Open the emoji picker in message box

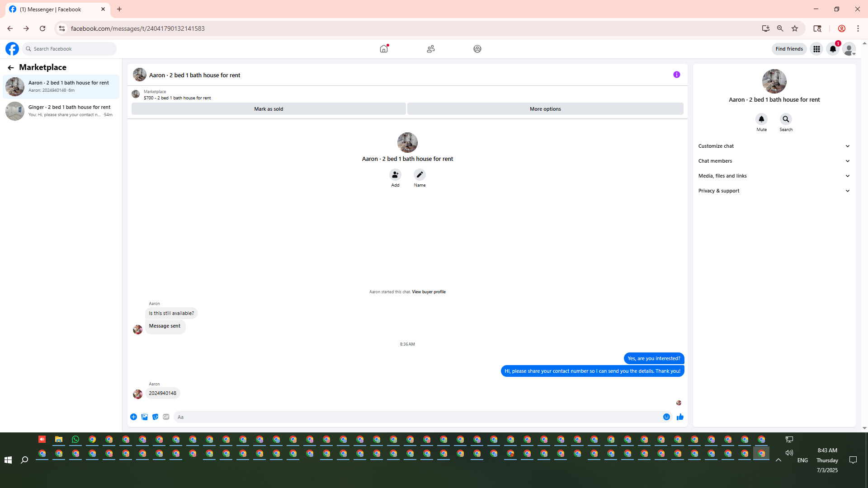[x=666, y=417]
